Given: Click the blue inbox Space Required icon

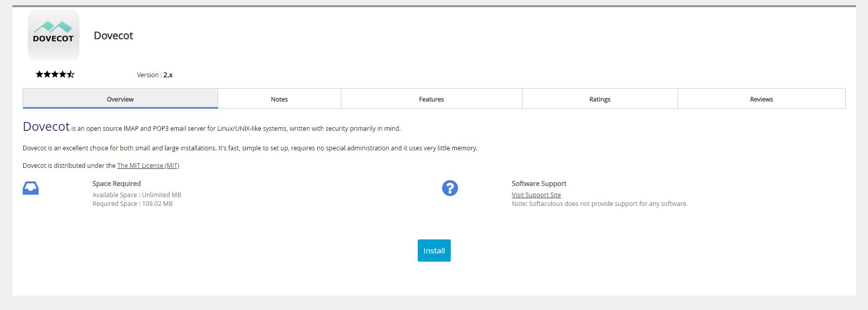Looking at the screenshot, I should [31, 188].
